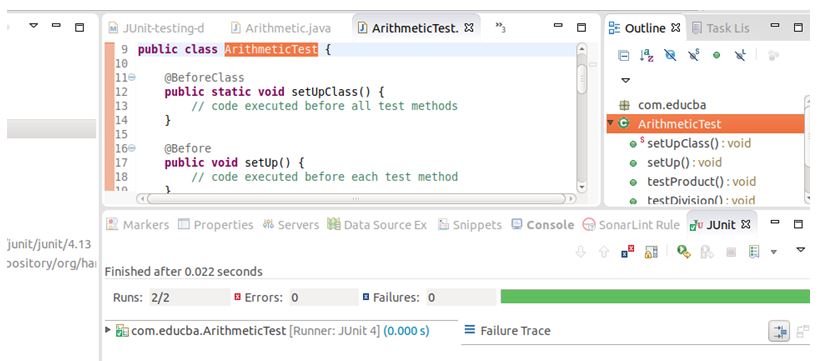Click the editor horizontal scrollbar
Screen dimensions: 830x361
point(356,199)
